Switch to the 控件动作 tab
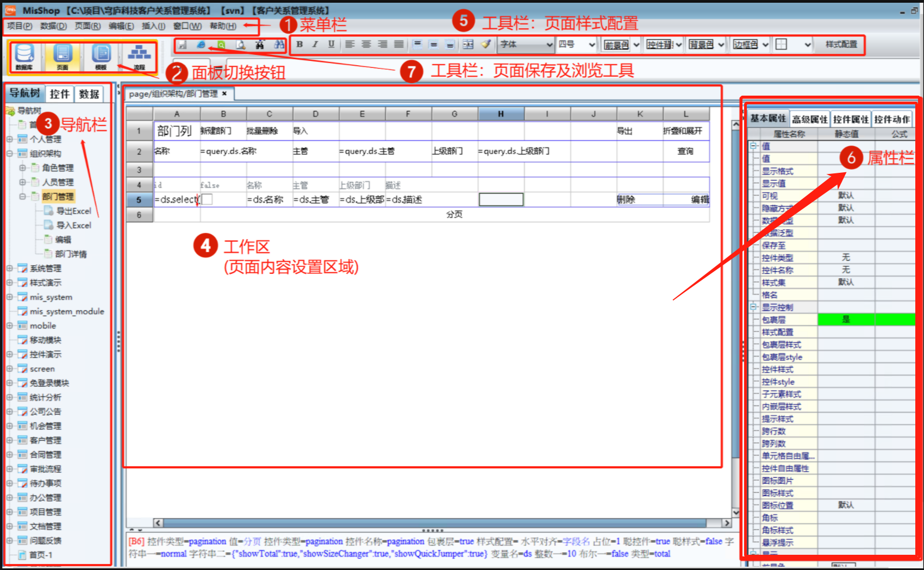The height and width of the screenshot is (570, 924). click(x=892, y=119)
